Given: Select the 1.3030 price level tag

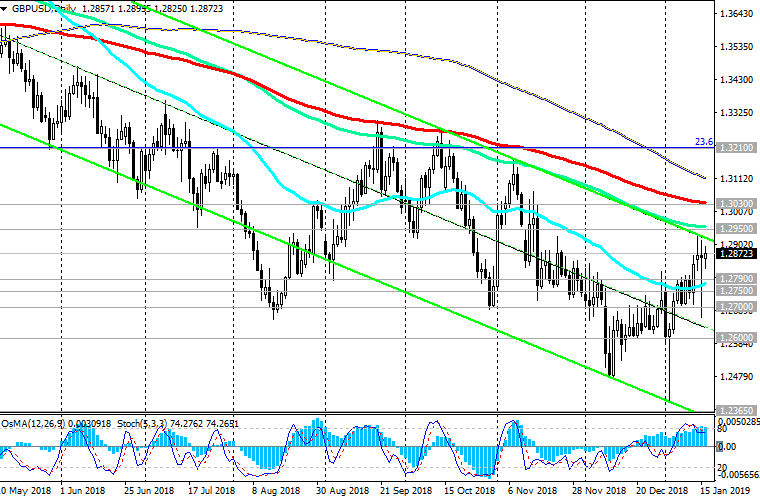Looking at the screenshot, I should point(735,202).
